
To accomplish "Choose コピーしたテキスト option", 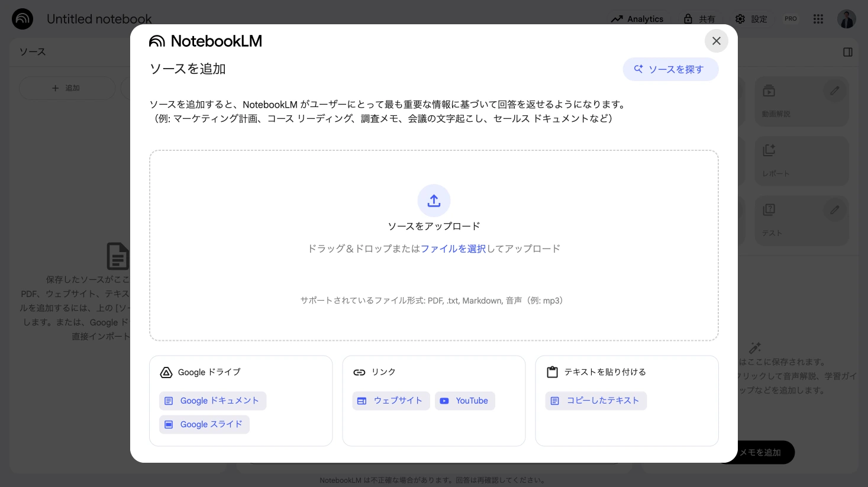I will pos(596,401).
